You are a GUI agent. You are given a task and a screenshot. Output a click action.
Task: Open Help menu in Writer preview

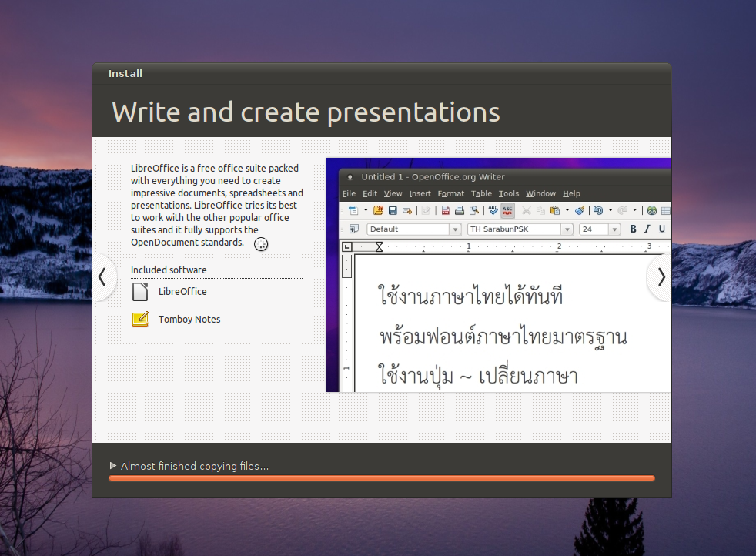click(x=571, y=193)
